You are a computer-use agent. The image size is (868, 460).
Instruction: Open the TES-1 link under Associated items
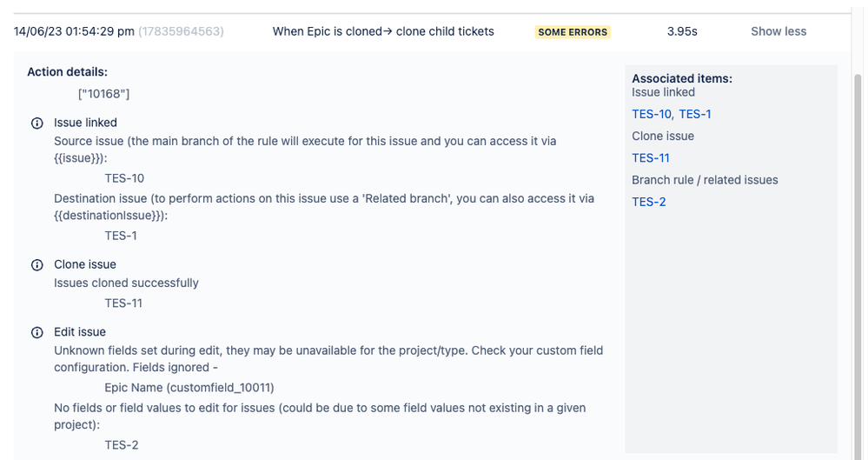695,114
